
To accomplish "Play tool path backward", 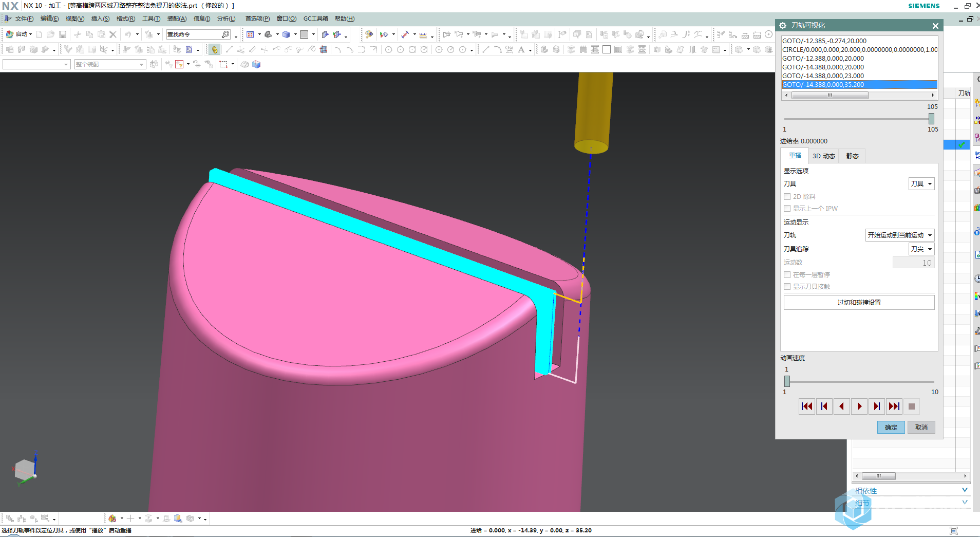I will click(842, 406).
